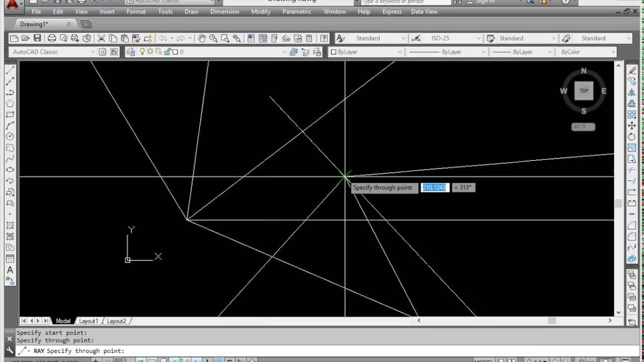Click TOP face of ViewCube
The width and height of the screenshot is (644, 362).
(584, 91)
